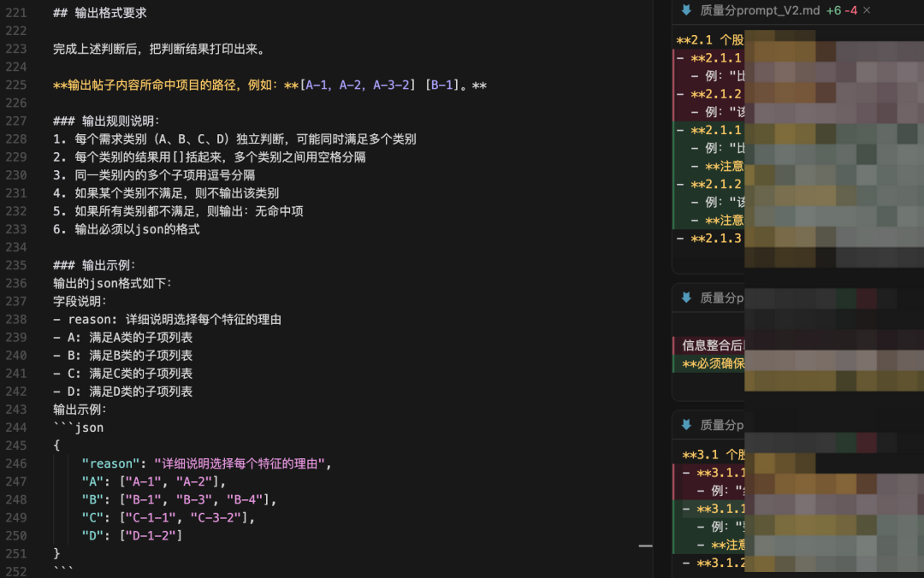The width and height of the screenshot is (924, 578).
Task: Click rule '3. 同一类别内的多个子项用逗号分隔'
Action: click(x=154, y=175)
